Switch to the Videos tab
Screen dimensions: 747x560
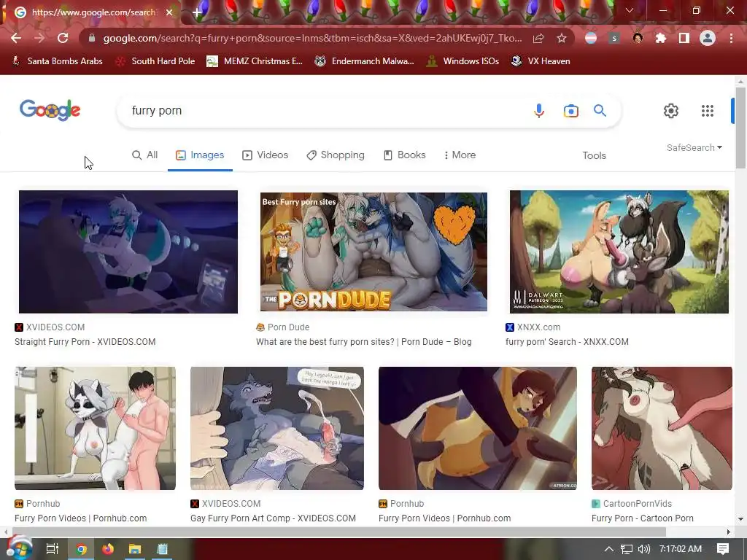[266, 155]
